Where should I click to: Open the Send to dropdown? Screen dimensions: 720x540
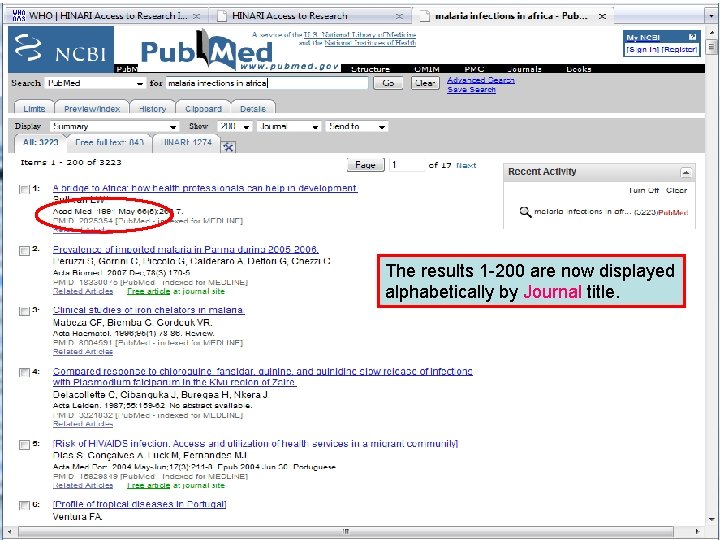356,126
